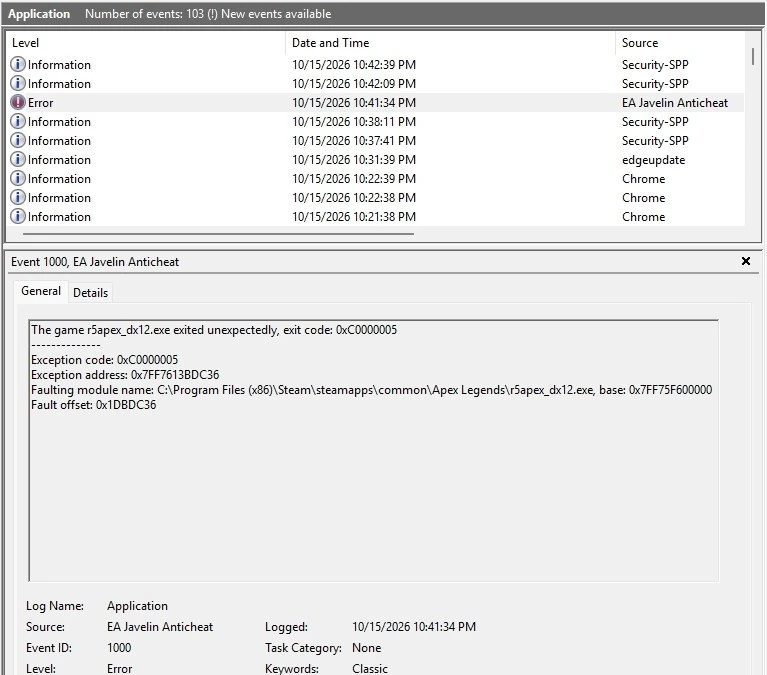Click EA Javelin Anticheat source in list

pos(675,103)
